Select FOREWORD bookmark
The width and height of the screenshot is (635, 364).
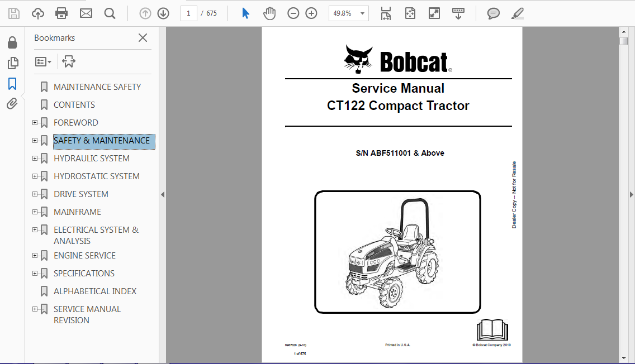(75, 123)
